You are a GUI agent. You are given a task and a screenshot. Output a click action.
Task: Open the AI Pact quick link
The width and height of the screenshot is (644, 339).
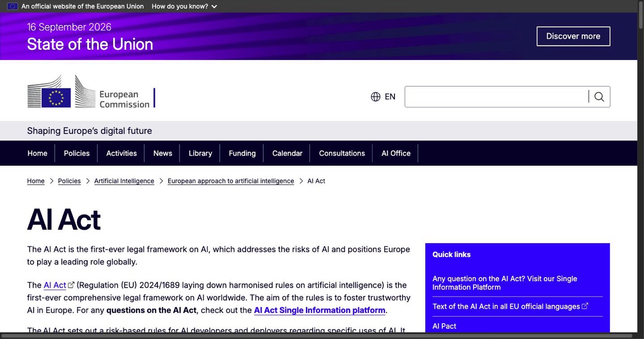pos(444,326)
